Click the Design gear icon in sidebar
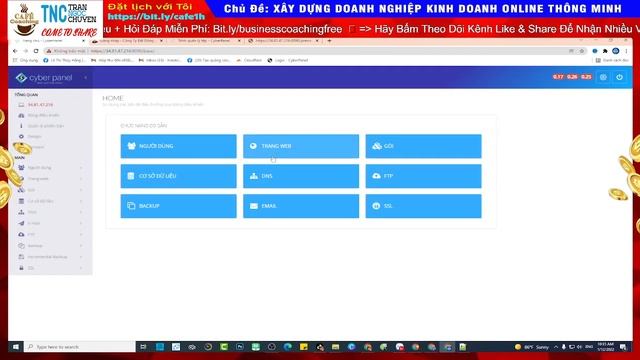Image resolution: width=640 pixels, height=360 pixels. point(21,136)
